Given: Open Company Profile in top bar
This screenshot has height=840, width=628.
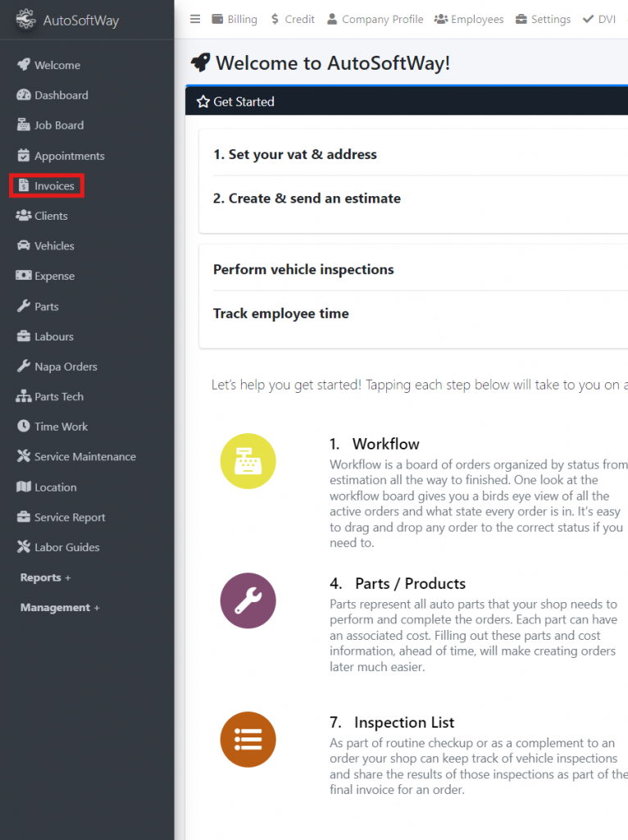Looking at the screenshot, I should (375, 19).
